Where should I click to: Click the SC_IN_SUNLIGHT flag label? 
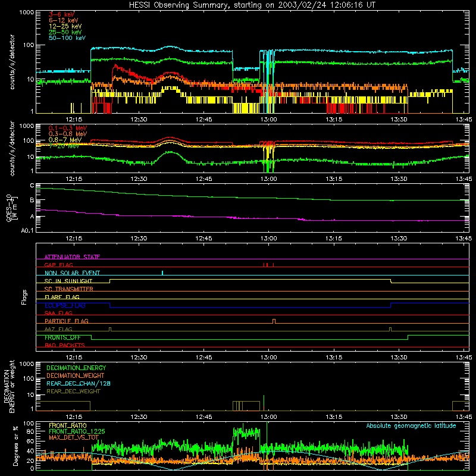tap(68, 281)
